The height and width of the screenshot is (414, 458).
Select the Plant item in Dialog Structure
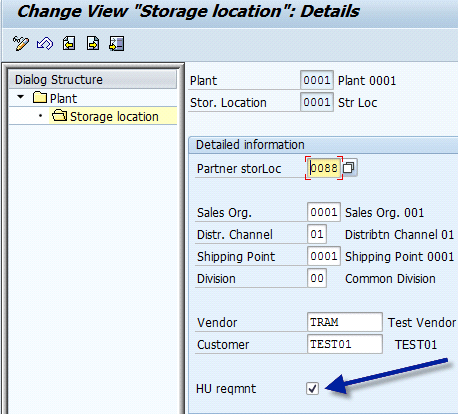pos(63,99)
